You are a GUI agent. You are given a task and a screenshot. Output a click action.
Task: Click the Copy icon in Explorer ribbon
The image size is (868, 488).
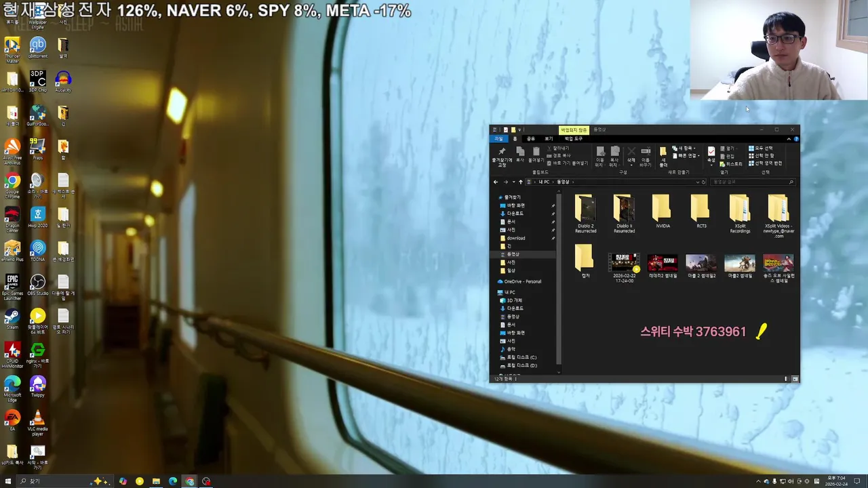520,155
